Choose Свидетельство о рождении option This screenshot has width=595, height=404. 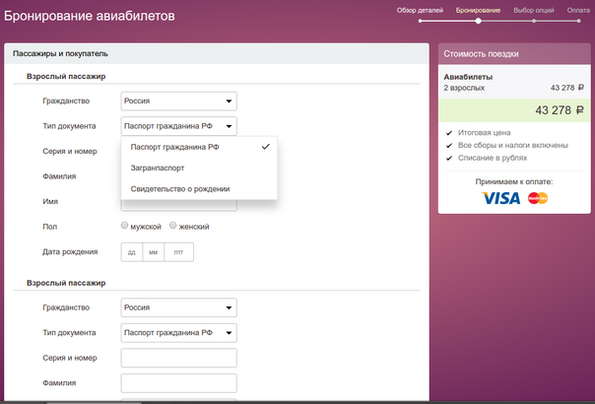click(x=199, y=189)
